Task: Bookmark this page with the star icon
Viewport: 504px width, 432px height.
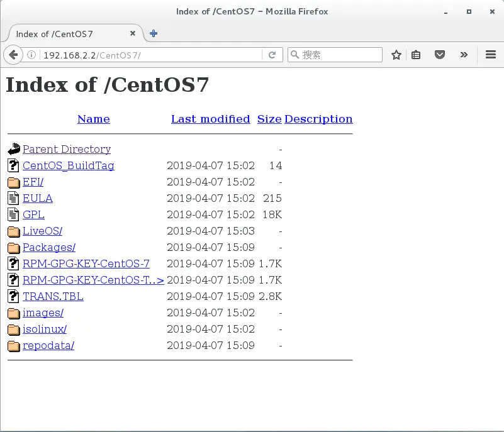Action: point(396,55)
